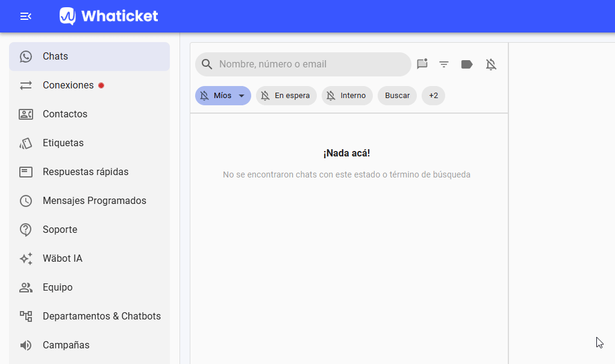Screen dimensions: 615x364
Task: Select the Míos chat tab
Action: tap(223, 96)
